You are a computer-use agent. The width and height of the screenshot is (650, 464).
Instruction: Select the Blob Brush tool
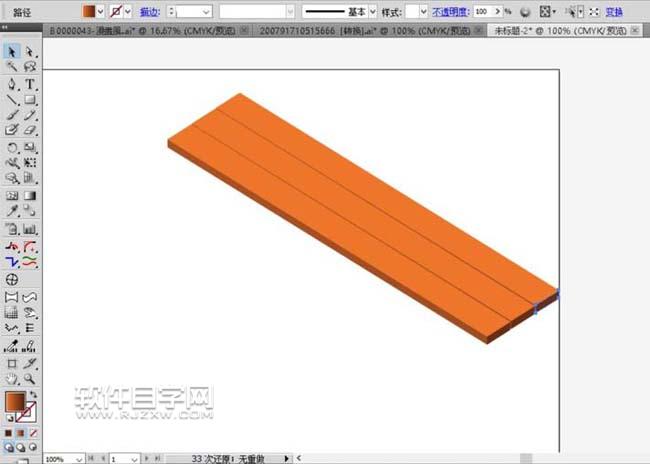[12, 130]
